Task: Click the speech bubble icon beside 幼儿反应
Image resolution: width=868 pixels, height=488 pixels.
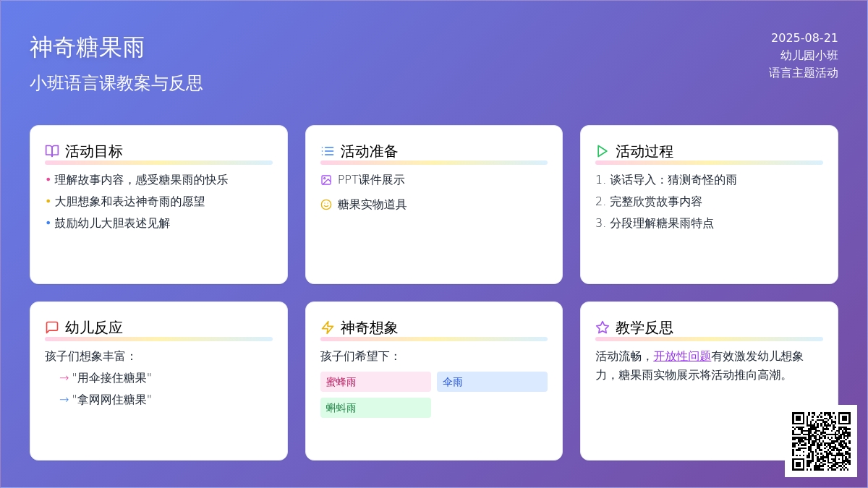Action: (x=52, y=328)
